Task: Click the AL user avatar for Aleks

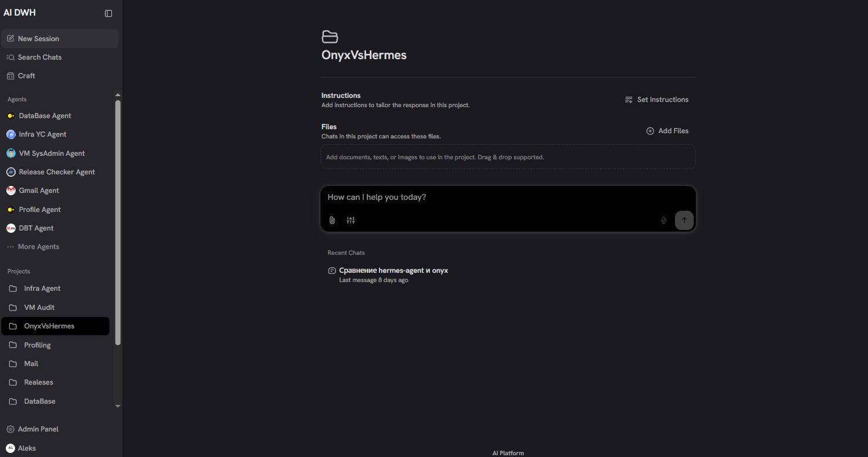Action: 10,448
